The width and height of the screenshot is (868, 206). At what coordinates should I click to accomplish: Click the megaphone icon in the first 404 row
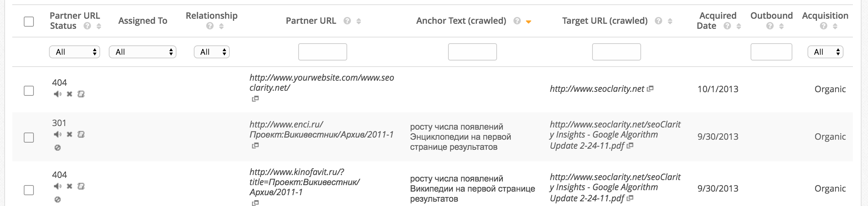click(x=58, y=94)
